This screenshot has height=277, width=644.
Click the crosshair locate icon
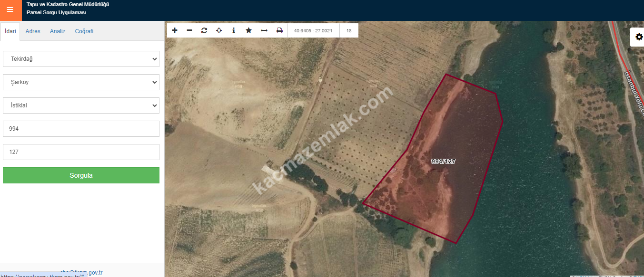tap(219, 30)
